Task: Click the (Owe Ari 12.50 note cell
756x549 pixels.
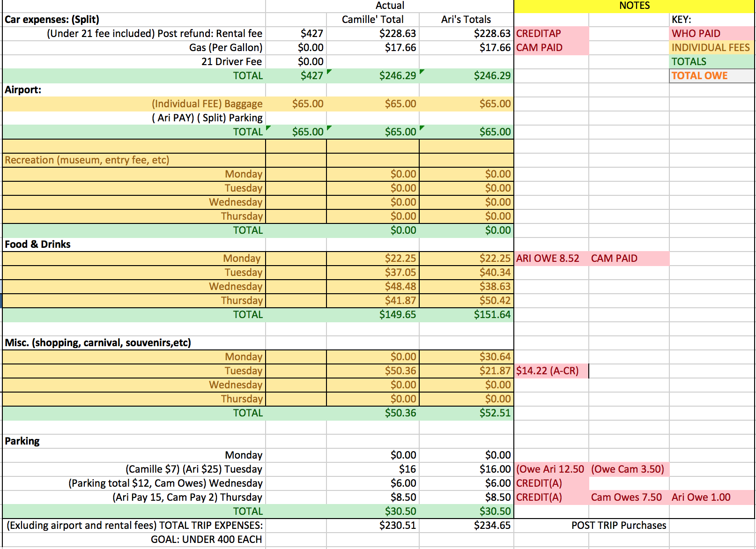Action: pyautogui.click(x=551, y=469)
